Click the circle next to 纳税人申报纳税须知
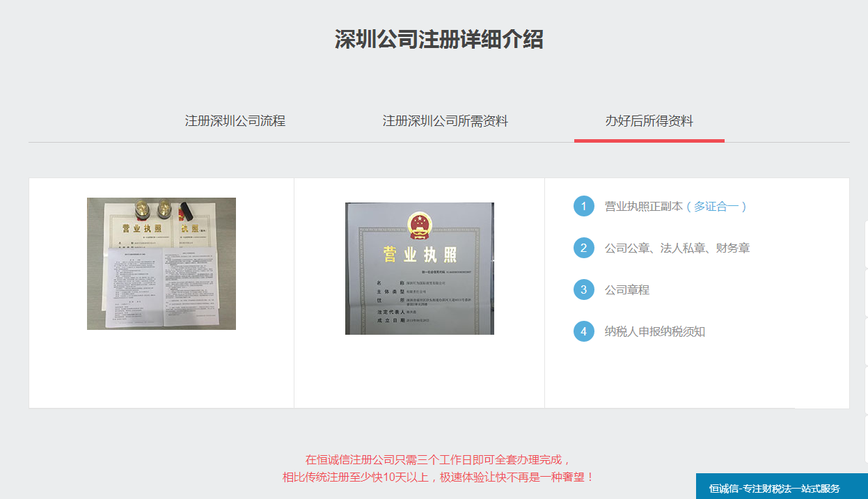The width and height of the screenshot is (868, 499). [583, 331]
